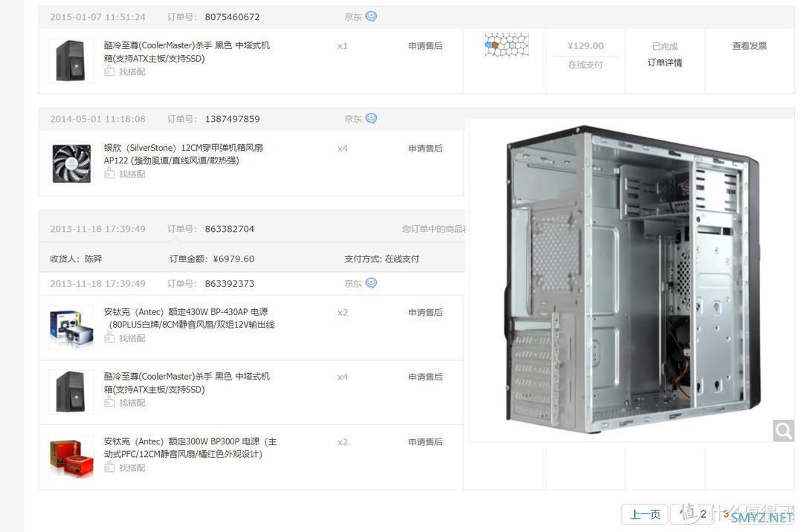803x532 pixels.
Task: Click the 支付方式: 在线支付 text
Action: click(381, 259)
